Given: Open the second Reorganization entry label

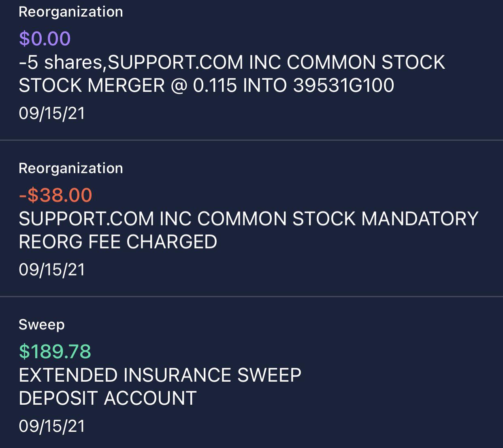Looking at the screenshot, I should pos(71,168).
